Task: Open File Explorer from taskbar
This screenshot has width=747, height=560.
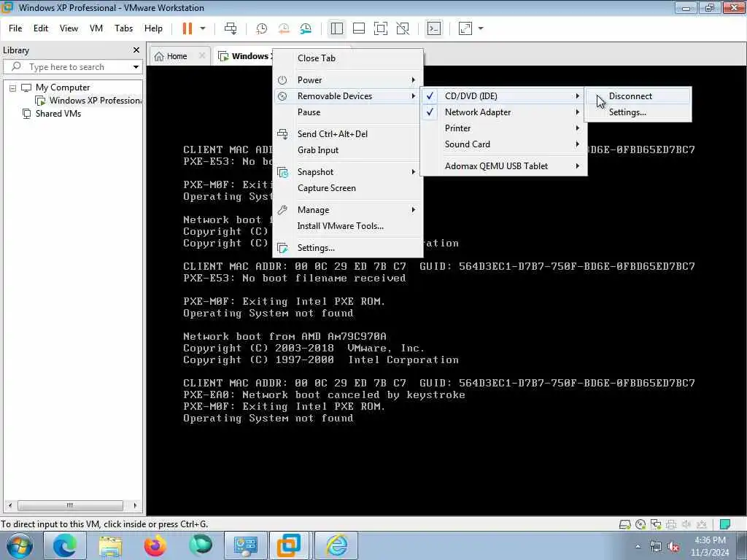Action: [x=110, y=545]
